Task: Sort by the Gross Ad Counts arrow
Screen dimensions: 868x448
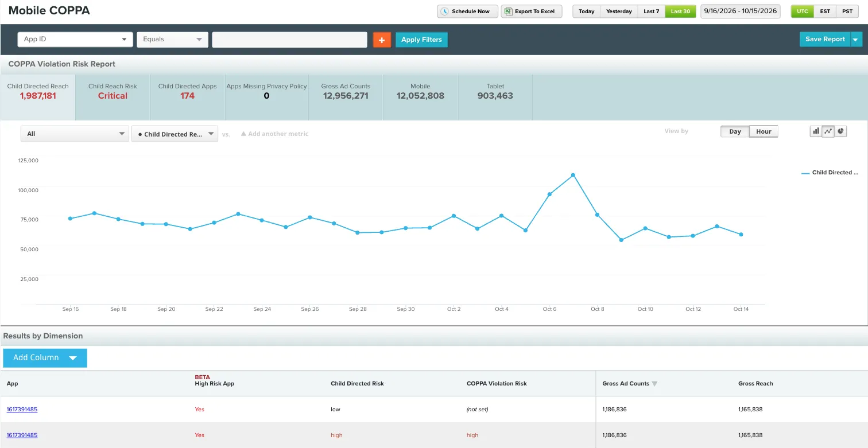Action: (x=654, y=384)
